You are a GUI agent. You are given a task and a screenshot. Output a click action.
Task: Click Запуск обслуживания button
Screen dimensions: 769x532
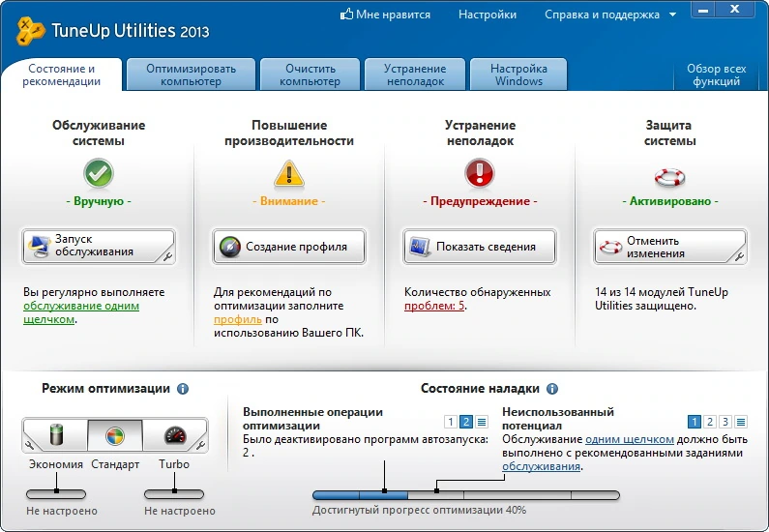pos(99,246)
